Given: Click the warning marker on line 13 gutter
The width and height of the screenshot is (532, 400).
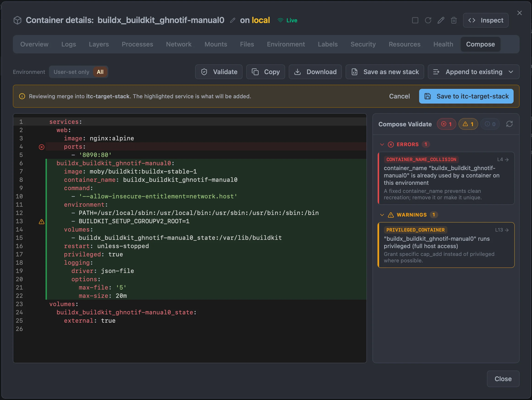Looking at the screenshot, I should coord(42,222).
